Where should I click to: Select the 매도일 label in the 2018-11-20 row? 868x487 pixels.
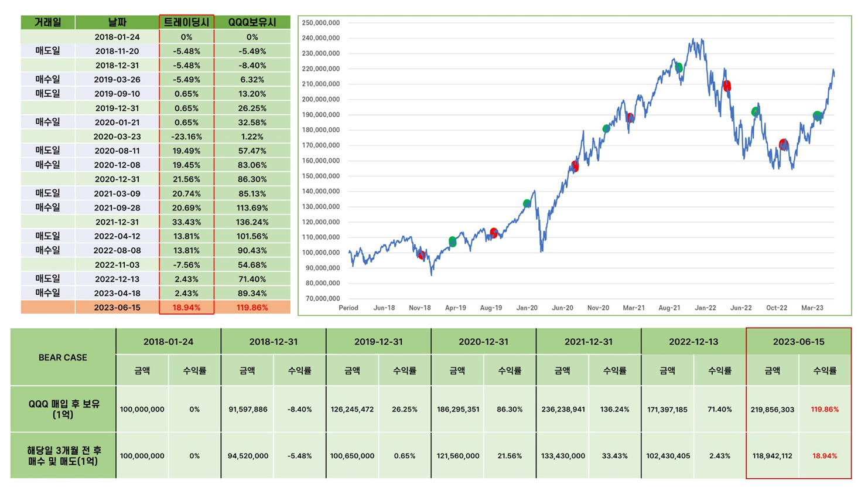(x=48, y=51)
